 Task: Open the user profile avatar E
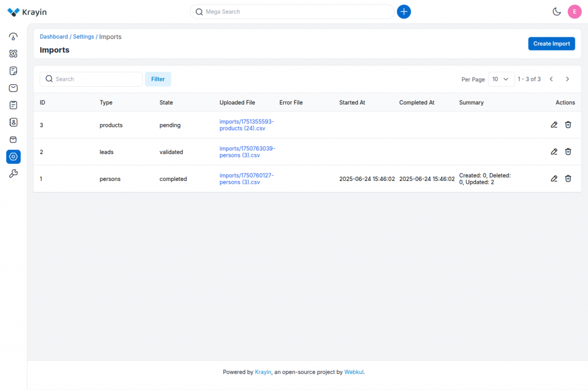[x=574, y=11]
